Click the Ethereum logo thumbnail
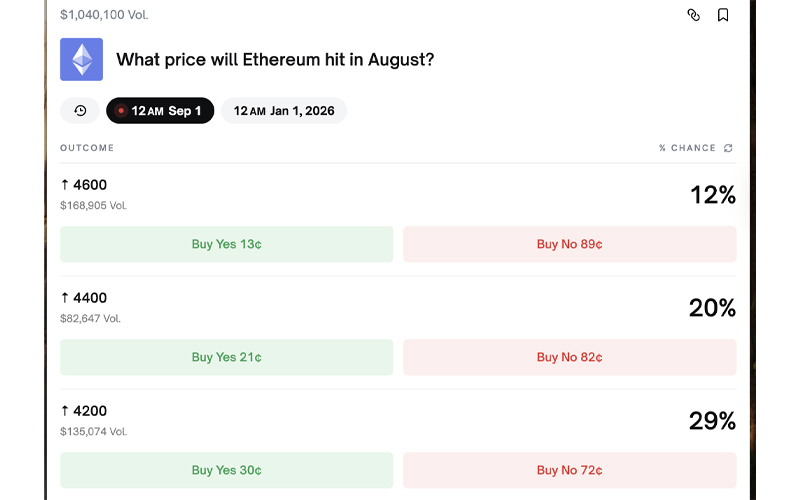Viewport: 800px width, 500px height. 82,59
